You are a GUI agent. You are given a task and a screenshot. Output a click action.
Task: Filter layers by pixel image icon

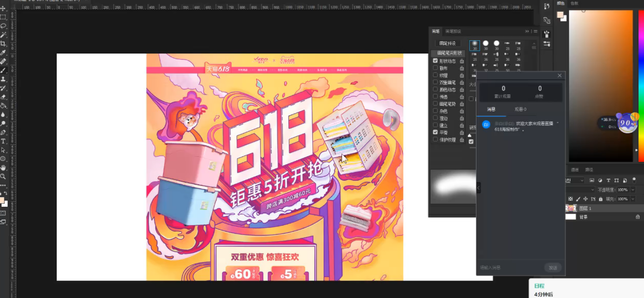592,180
